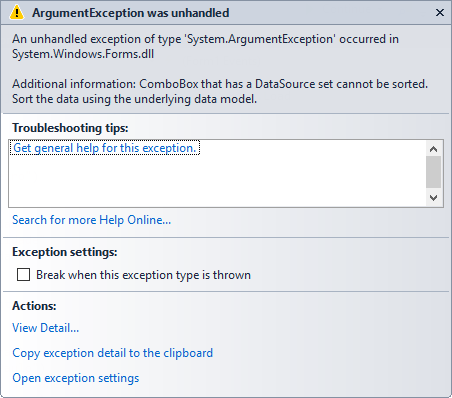Enable the Break when this exception type is thrown checkbox
This screenshot has height=398, width=452.
[23, 275]
